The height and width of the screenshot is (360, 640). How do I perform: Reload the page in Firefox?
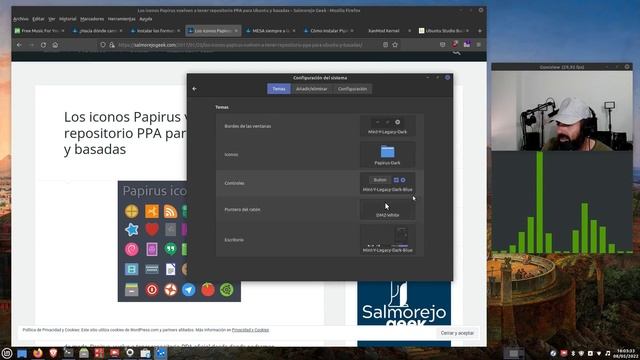[43, 45]
